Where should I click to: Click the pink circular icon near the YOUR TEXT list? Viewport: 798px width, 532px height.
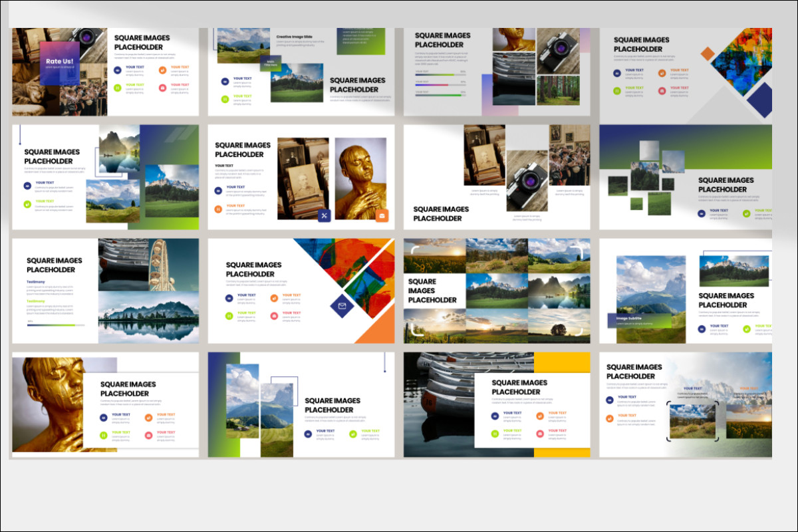tap(274, 316)
